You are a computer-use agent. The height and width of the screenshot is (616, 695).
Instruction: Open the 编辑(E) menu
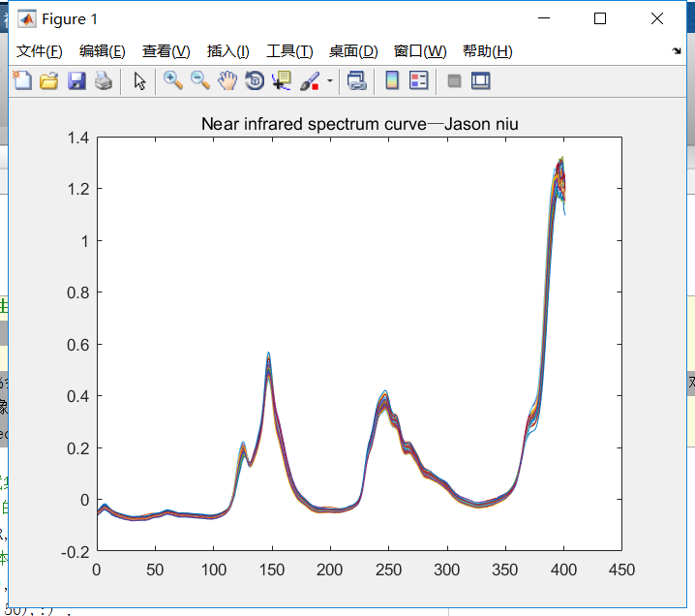pyautogui.click(x=103, y=51)
